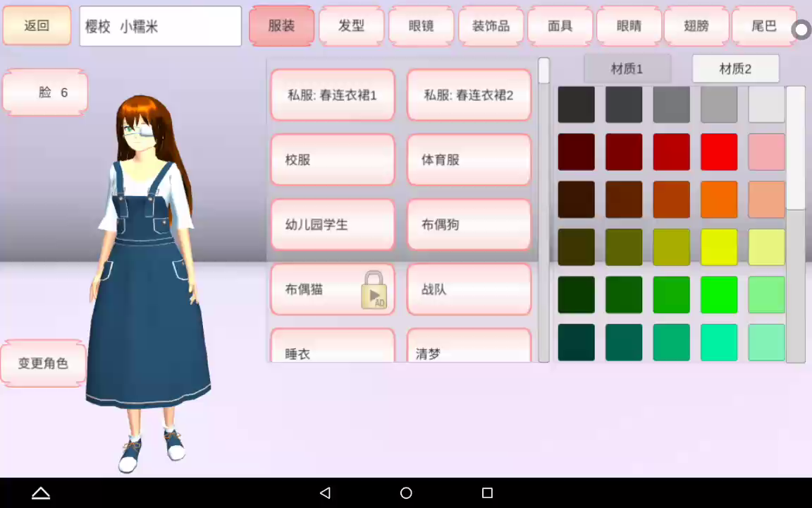Open the 眼镜 glasses tab

[x=421, y=26]
